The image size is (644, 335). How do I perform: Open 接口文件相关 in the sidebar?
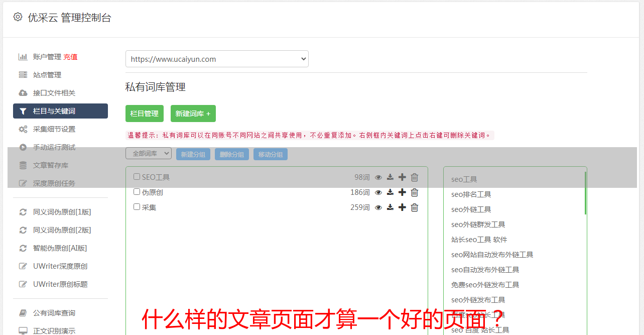(x=54, y=93)
